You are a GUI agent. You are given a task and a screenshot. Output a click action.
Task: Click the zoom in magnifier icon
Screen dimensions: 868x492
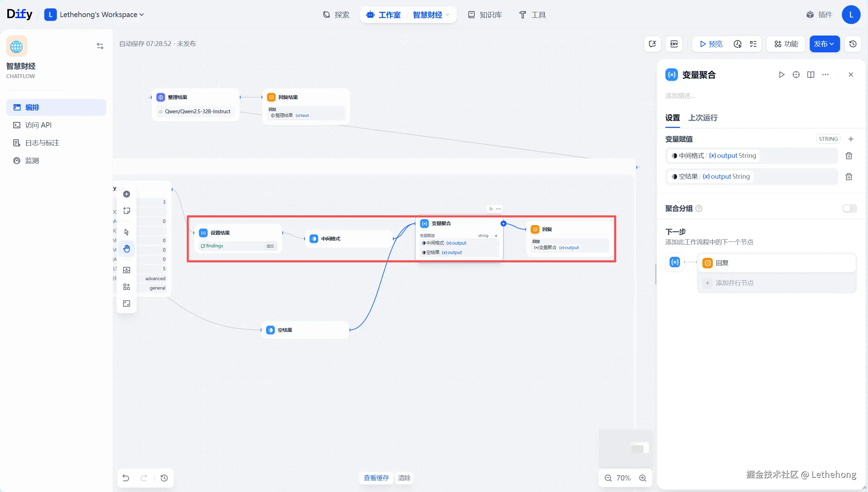pyautogui.click(x=643, y=478)
